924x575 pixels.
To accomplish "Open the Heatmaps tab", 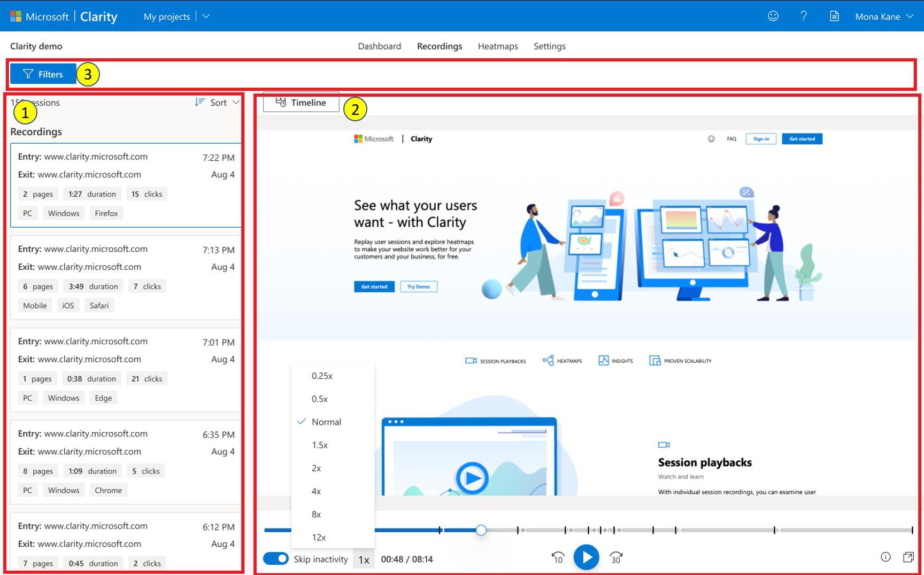I will coord(498,46).
